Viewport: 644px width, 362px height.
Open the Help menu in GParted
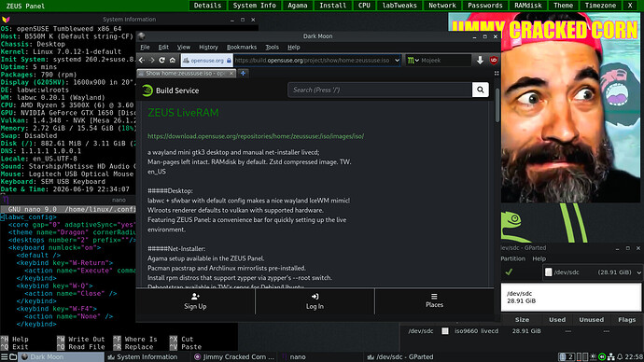[539, 258]
